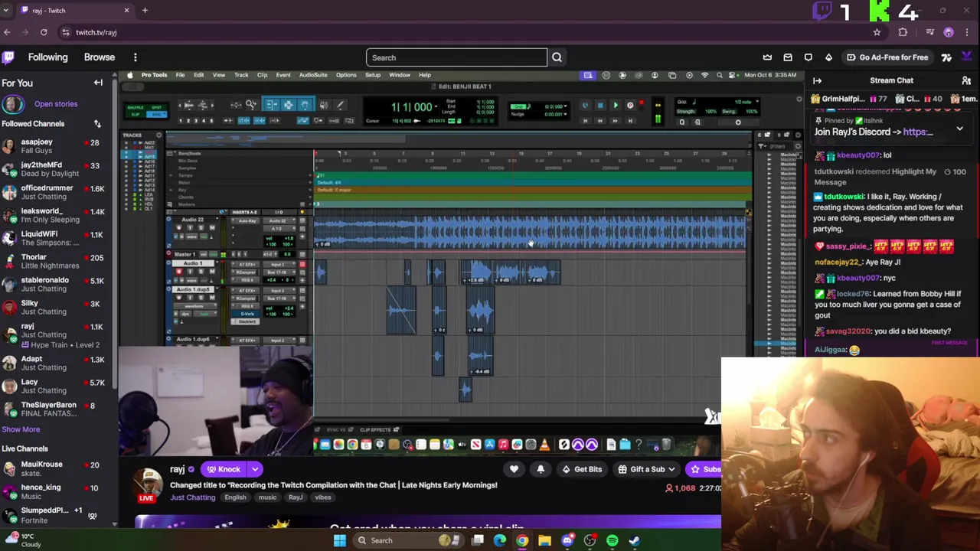Open Twitch Prime loot crown icon
Image resolution: width=980 pixels, height=551 pixels.
coord(767,57)
